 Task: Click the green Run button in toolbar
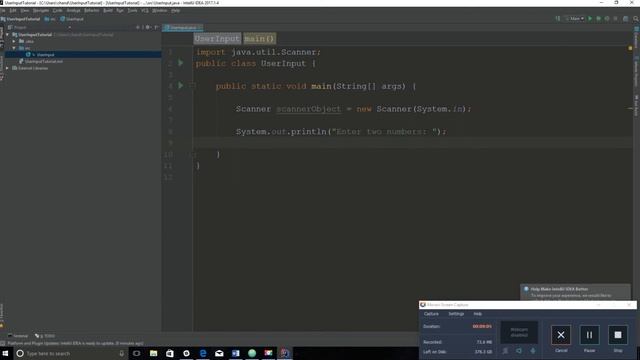pos(590,19)
